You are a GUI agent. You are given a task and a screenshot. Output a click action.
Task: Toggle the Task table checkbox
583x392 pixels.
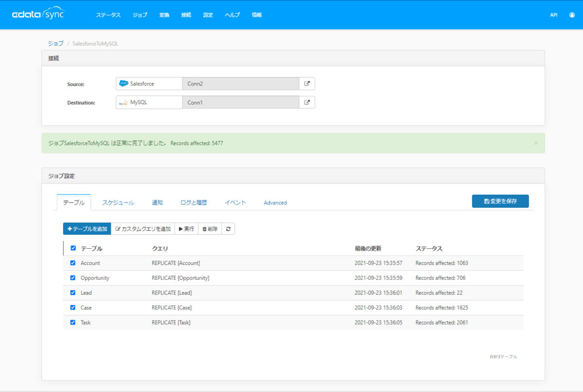[73, 323]
